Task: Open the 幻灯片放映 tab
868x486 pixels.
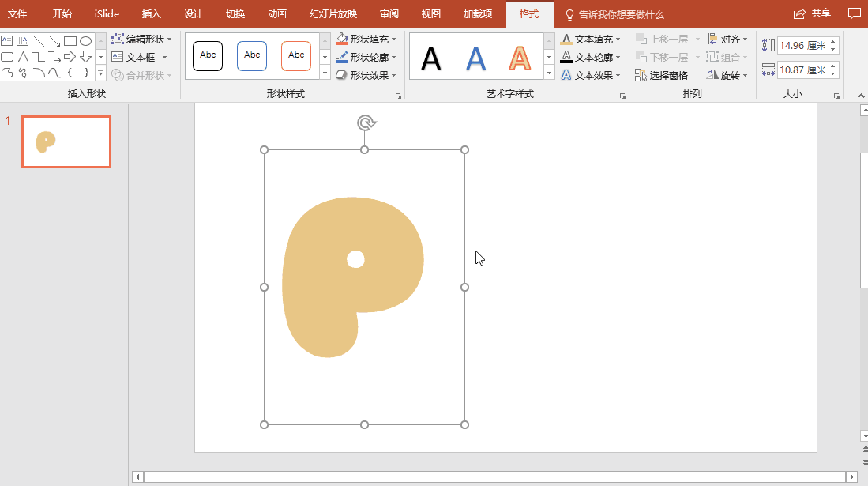Action: point(333,14)
